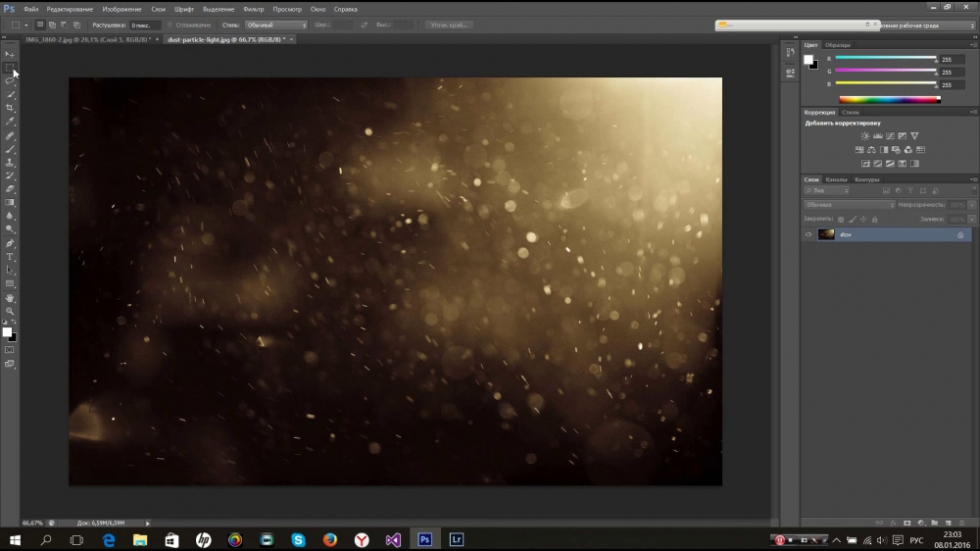Close the dust-particle-light.jpg document tab
Viewport: 980px width, 551px height.
[x=291, y=39]
